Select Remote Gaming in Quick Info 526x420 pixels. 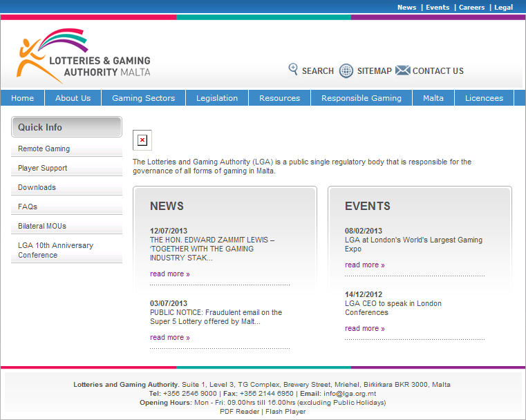point(66,149)
